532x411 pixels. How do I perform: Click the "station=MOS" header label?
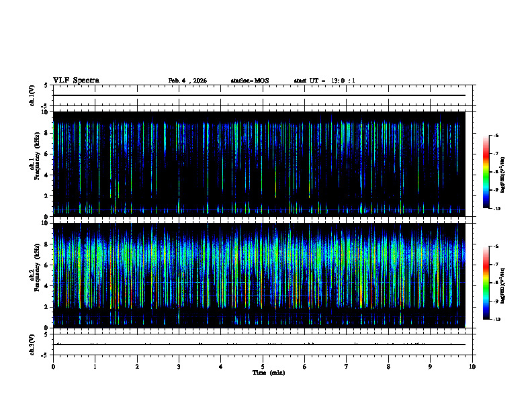(x=250, y=81)
